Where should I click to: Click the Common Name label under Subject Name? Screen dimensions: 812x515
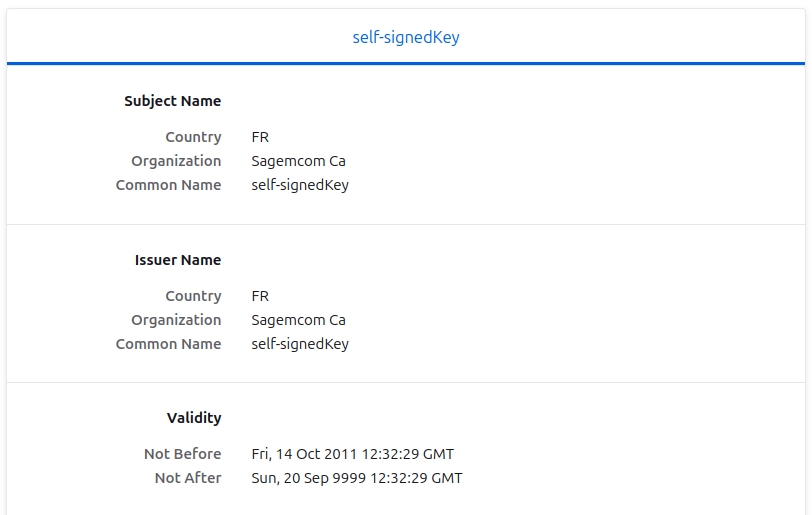(168, 185)
